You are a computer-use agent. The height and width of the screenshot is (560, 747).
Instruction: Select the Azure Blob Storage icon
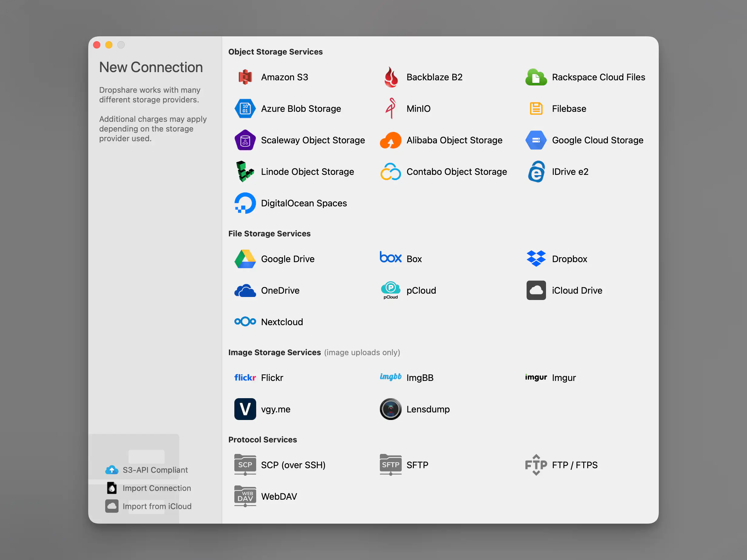(x=245, y=109)
